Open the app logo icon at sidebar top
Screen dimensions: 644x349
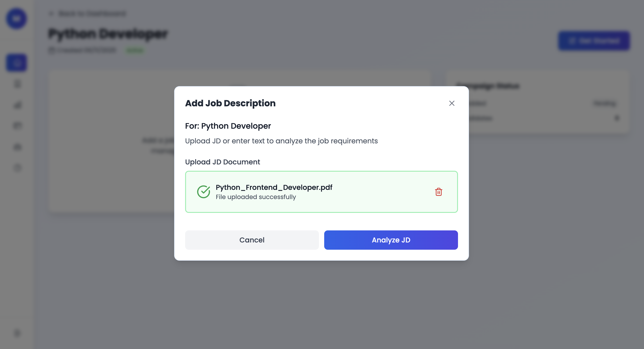[x=16, y=18]
